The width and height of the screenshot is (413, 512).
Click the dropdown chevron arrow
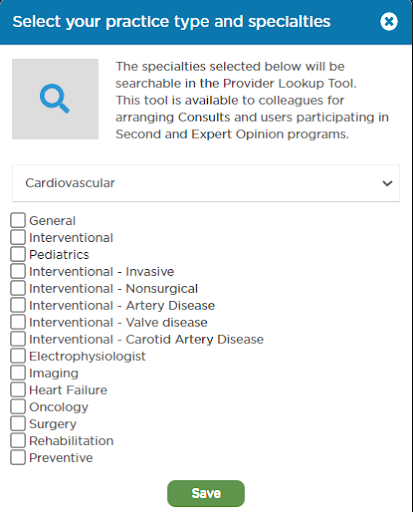pyautogui.click(x=387, y=183)
